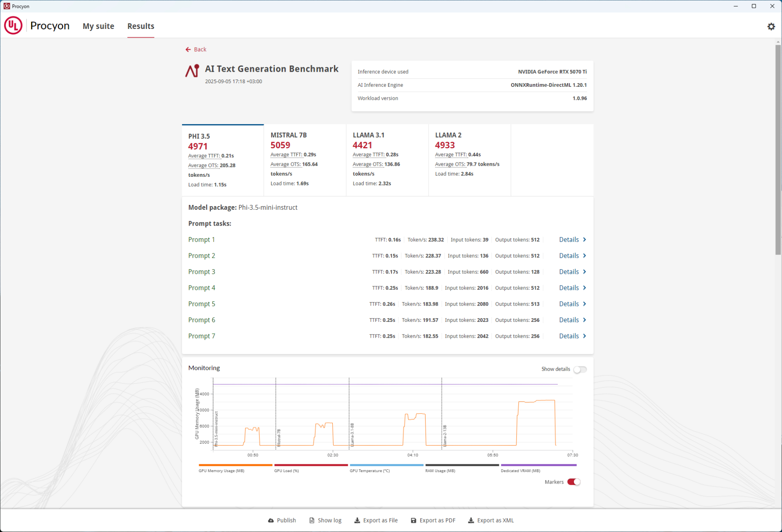Switch to the My suite tab

coord(98,26)
